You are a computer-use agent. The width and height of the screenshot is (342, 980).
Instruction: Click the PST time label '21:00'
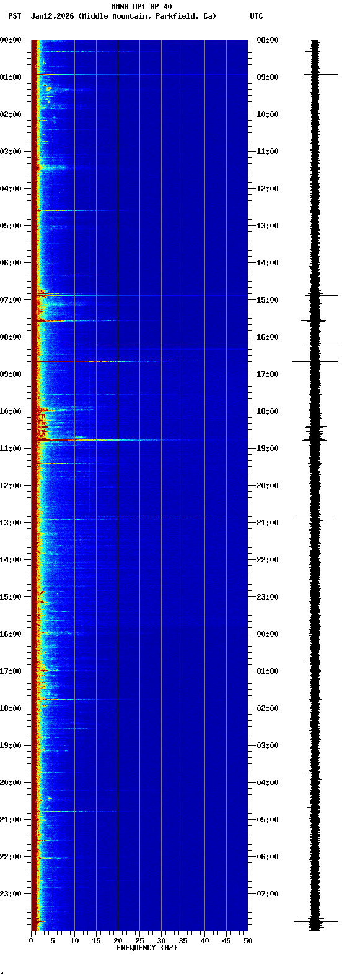pos(11,820)
